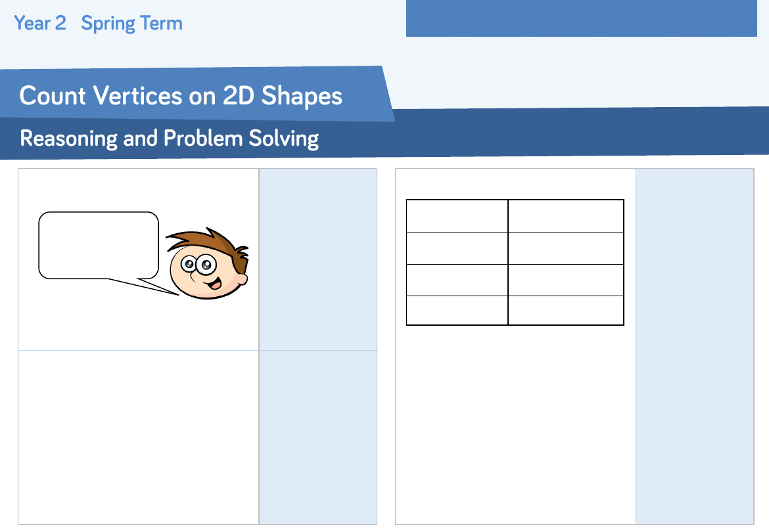Viewport: 769px width, 532px height.
Task: Select the third row's left table cell
Action: pos(457,280)
